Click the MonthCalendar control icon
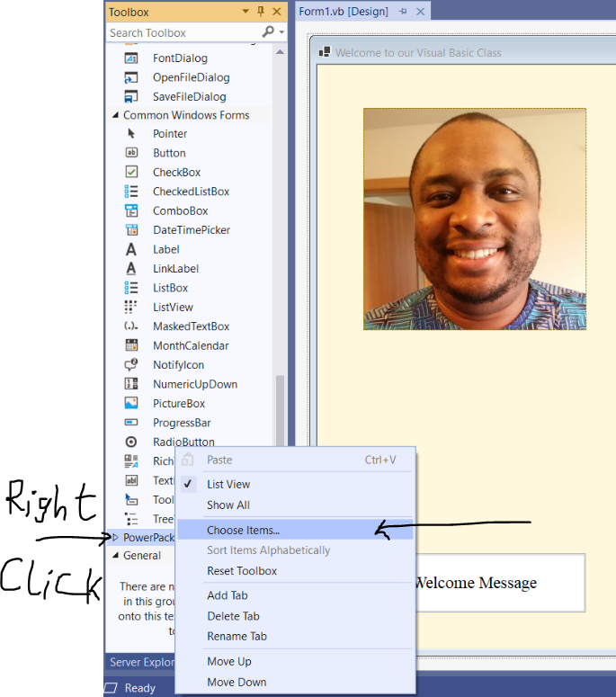Screen dimensions: 616x697 131,345
